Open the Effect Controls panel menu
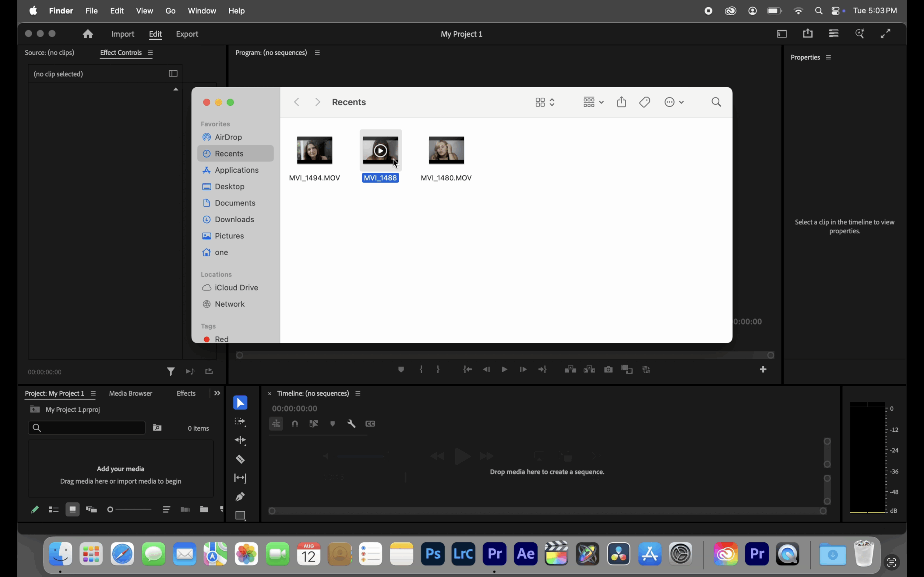The width and height of the screenshot is (924, 577). 151,53
